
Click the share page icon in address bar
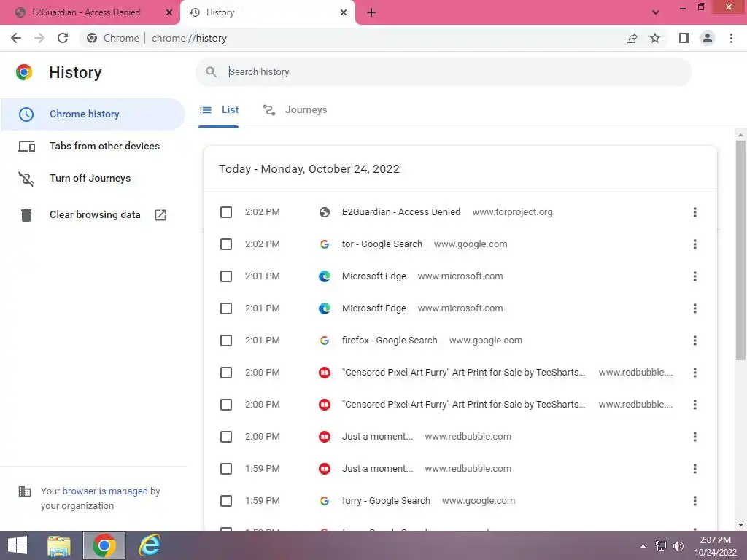(632, 38)
